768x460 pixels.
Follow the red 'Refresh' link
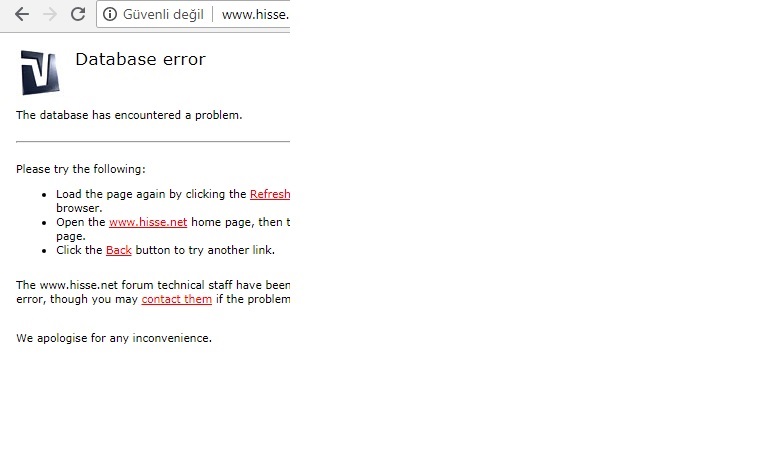point(269,194)
